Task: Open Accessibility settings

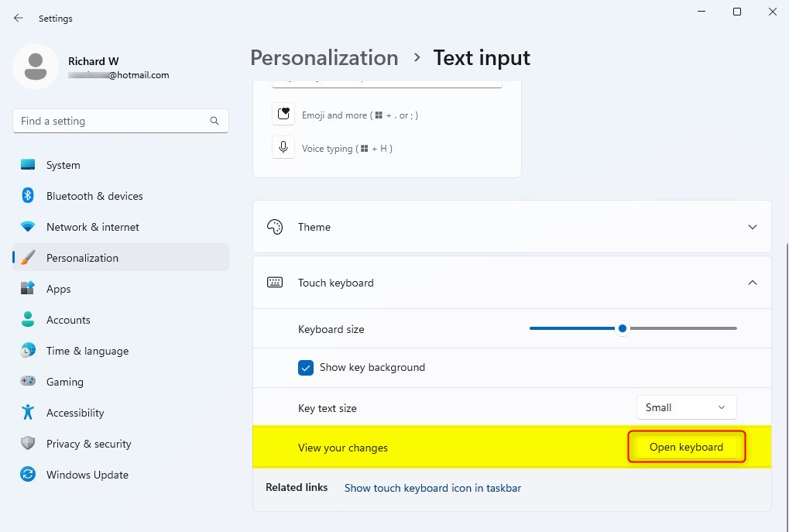Action: click(74, 413)
